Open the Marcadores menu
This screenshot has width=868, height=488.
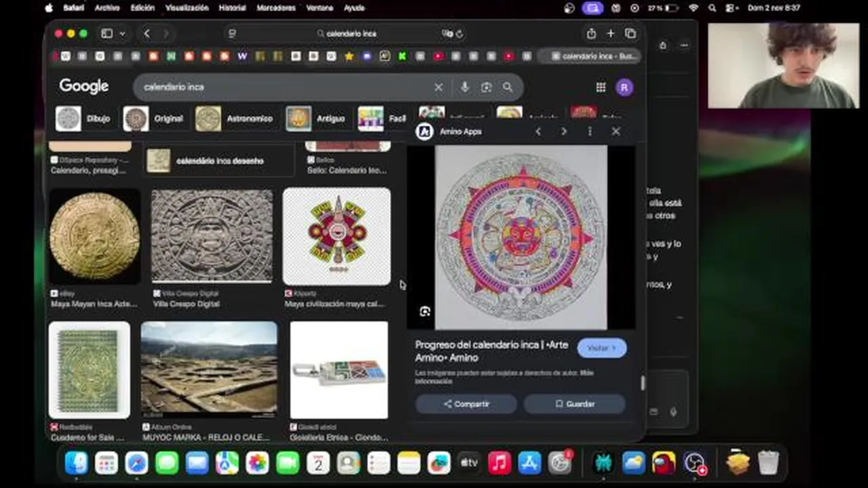coord(276,8)
